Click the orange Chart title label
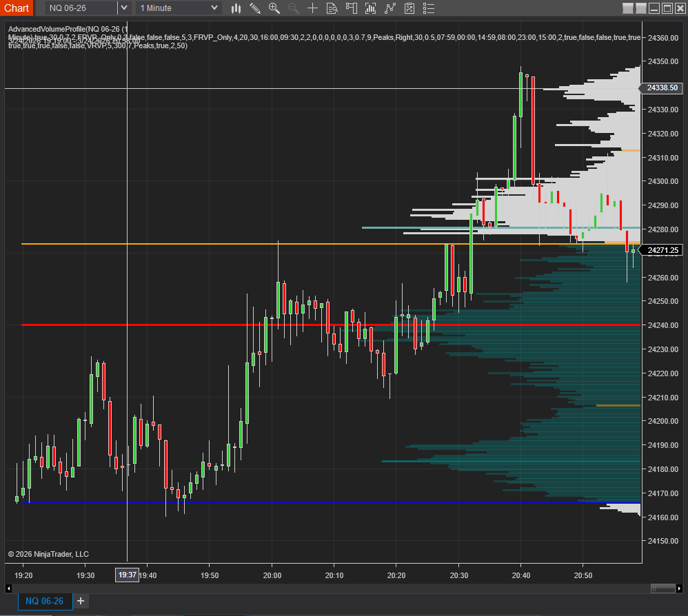This screenshot has height=616, width=688. (x=17, y=8)
